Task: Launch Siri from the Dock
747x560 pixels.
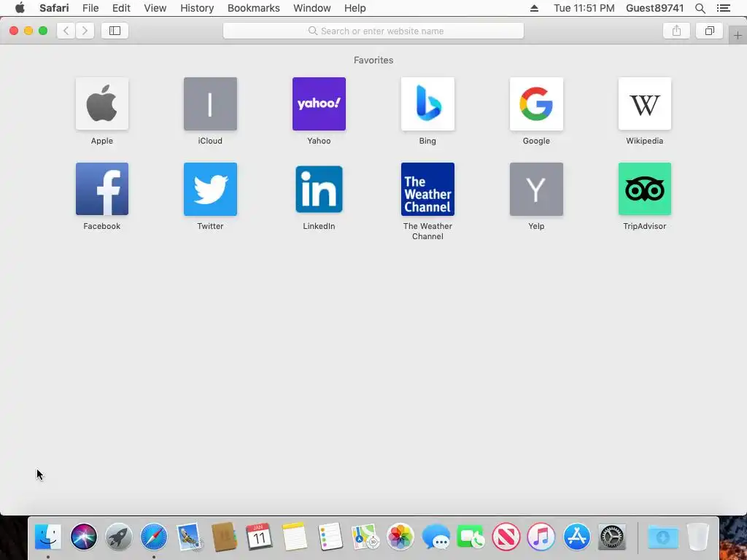Action: coord(83,537)
